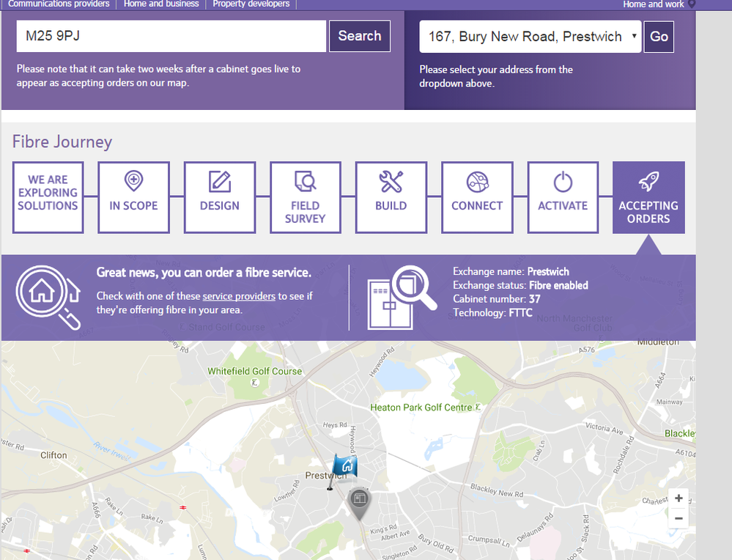
Task: Select the In Scope location pin step
Action: [133, 197]
